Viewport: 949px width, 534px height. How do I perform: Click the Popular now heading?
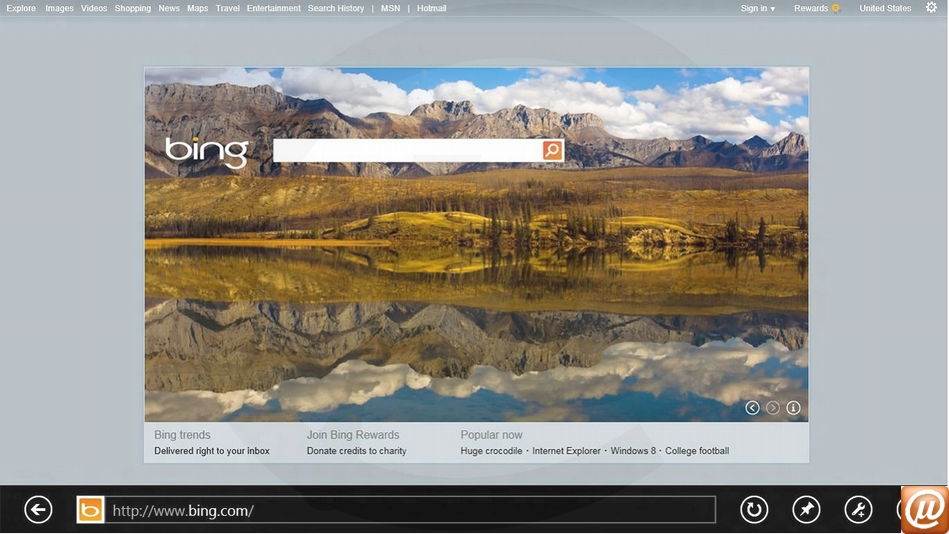coord(491,435)
